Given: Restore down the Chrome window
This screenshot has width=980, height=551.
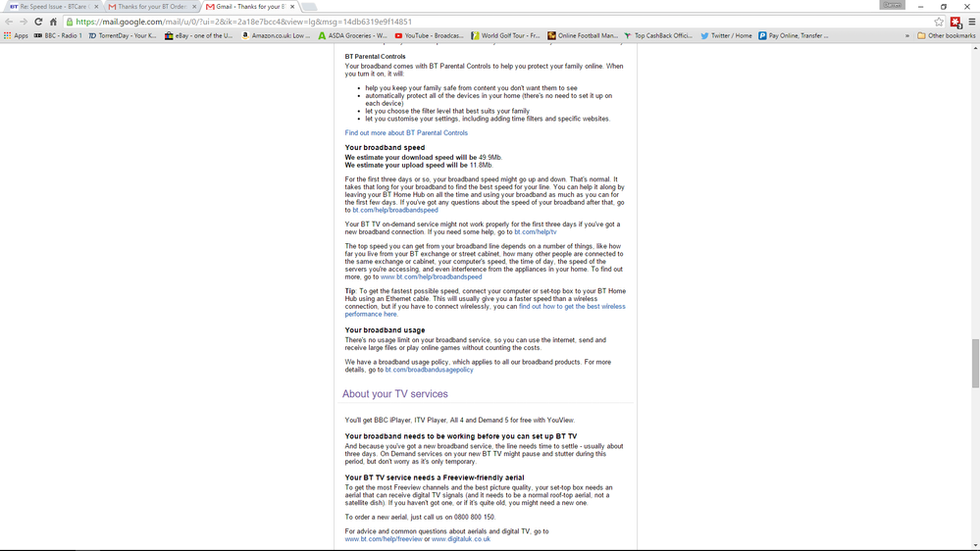Looking at the screenshot, I should click(944, 6).
